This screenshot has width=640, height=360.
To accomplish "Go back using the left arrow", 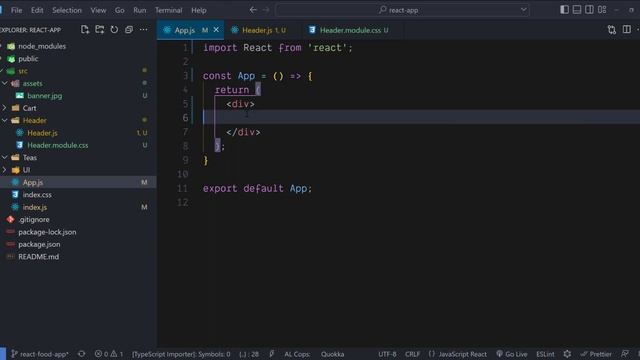I will (253, 10).
